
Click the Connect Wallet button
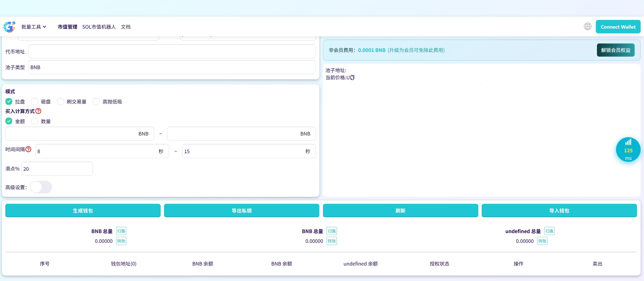[618, 27]
